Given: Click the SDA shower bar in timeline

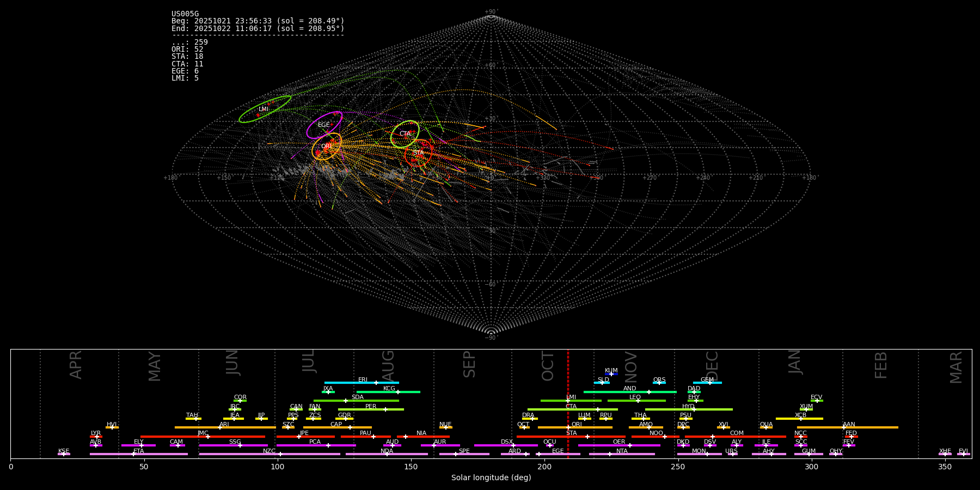Looking at the screenshot, I should pyautogui.click(x=356, y=401).
